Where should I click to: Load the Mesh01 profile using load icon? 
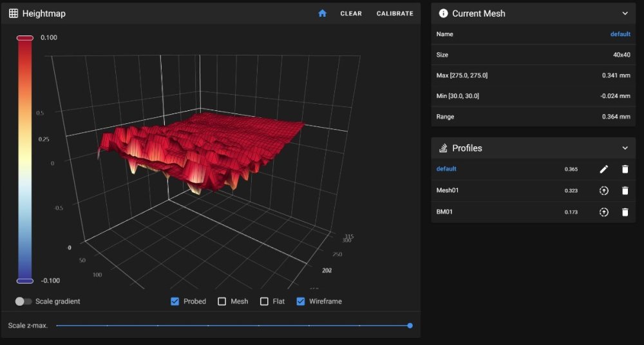(604, 190)
